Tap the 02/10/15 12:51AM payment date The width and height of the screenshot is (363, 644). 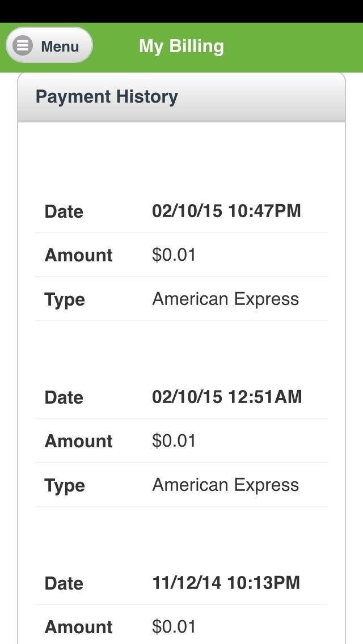pyautogui.click(x=227, y=397)
